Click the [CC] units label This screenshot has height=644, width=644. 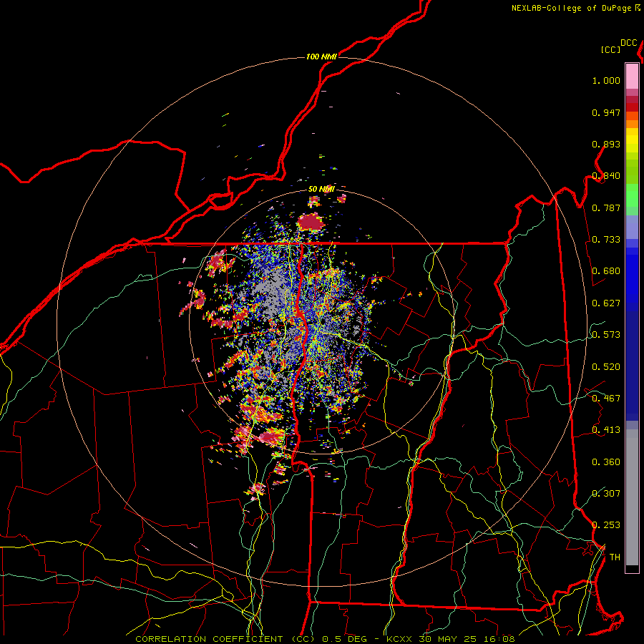coord(611,50)
